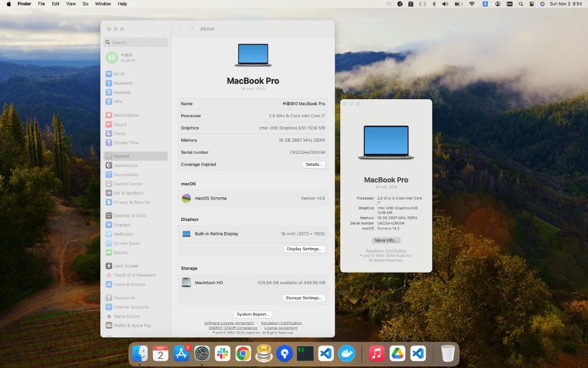Open Storage Settings for Macintosh HD
This screenshot has height=368, width=588.
coord(304,298)
